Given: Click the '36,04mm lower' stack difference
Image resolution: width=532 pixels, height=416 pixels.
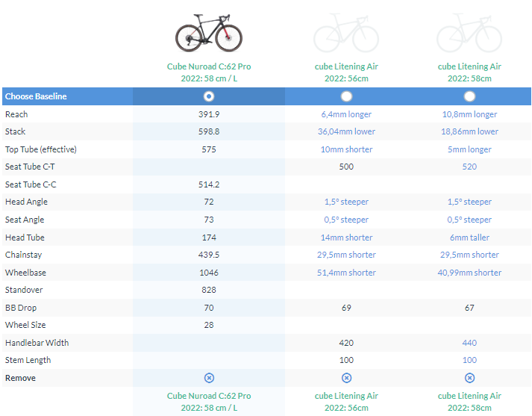Looking at the screenshot, I should (346, 131).
